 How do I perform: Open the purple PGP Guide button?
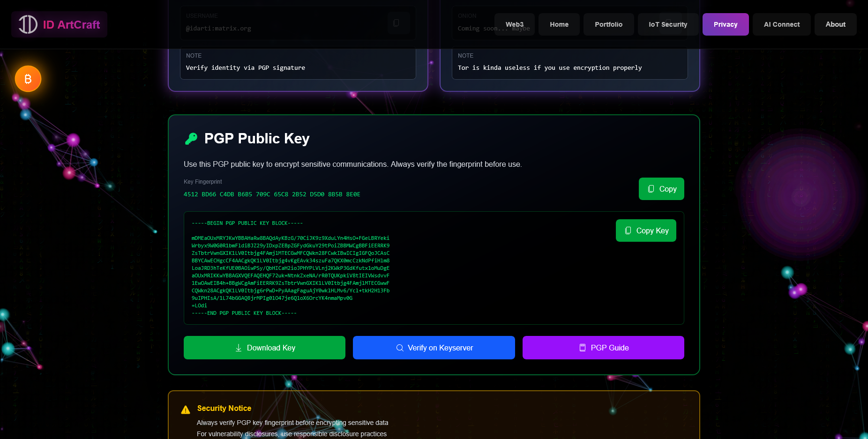(603, 348)
